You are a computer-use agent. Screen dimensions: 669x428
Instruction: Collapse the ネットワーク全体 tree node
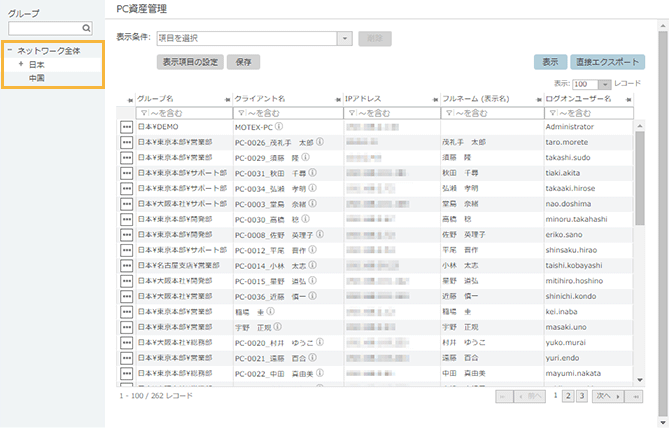tap(9, 50)
